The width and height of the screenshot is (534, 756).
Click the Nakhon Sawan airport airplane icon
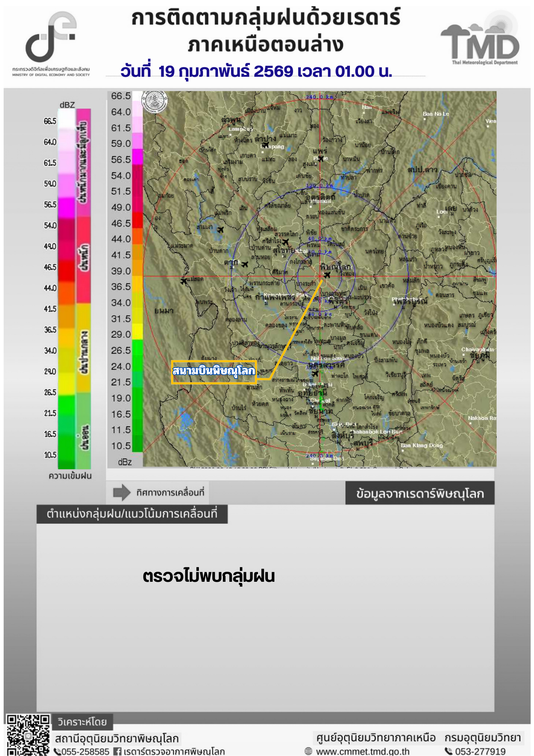click(x=315, y=374)
